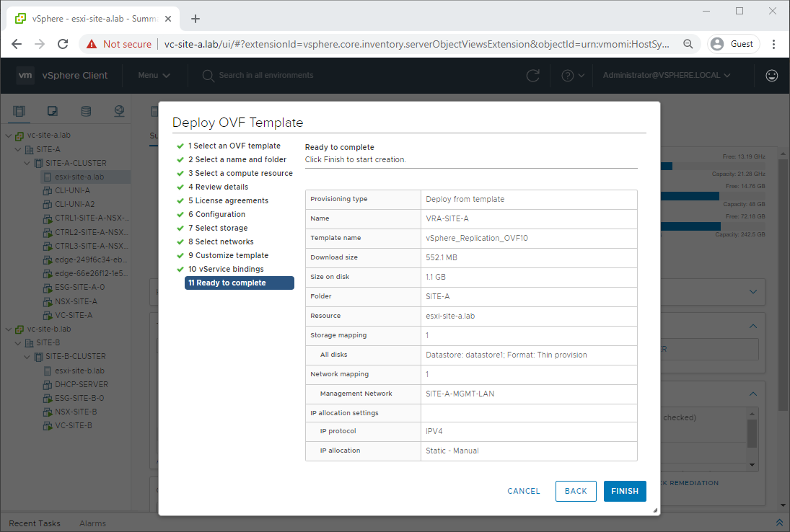790x532 pixels.
Task: Select host esxi-site-a.lab in tree
Action: 79,177
